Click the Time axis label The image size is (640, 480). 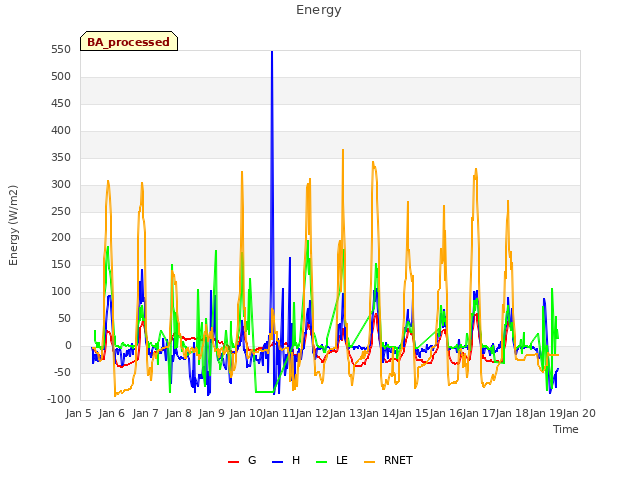pos(566,429)
